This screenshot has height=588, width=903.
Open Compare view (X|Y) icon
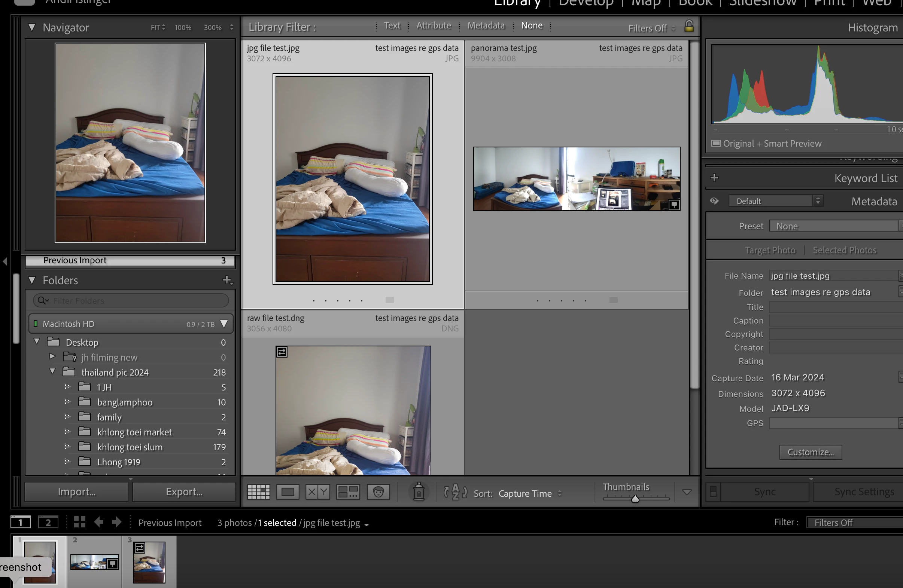pyautogui.click(x=317, y=492)
